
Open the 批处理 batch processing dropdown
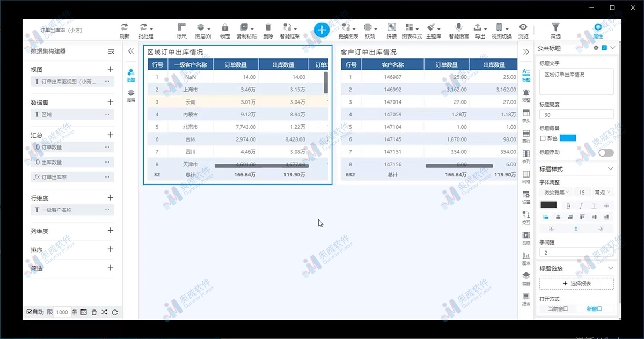pos(146,31)
